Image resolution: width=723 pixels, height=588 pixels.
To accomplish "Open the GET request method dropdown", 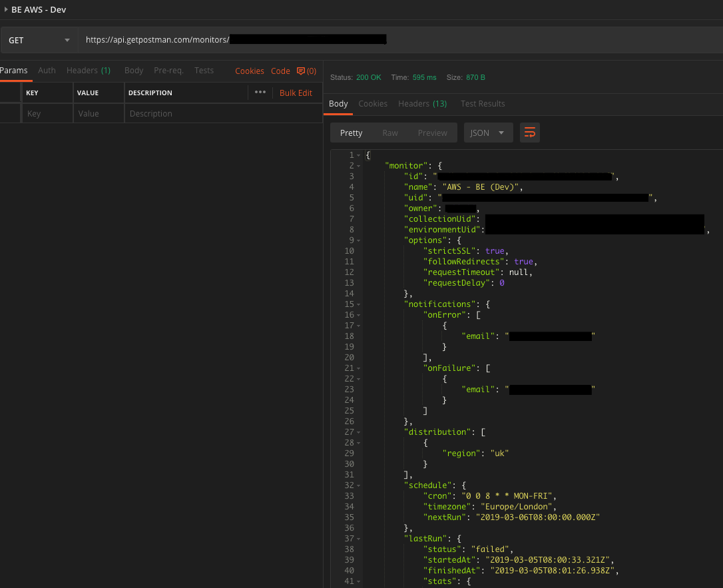I will (x=39, y=39).
